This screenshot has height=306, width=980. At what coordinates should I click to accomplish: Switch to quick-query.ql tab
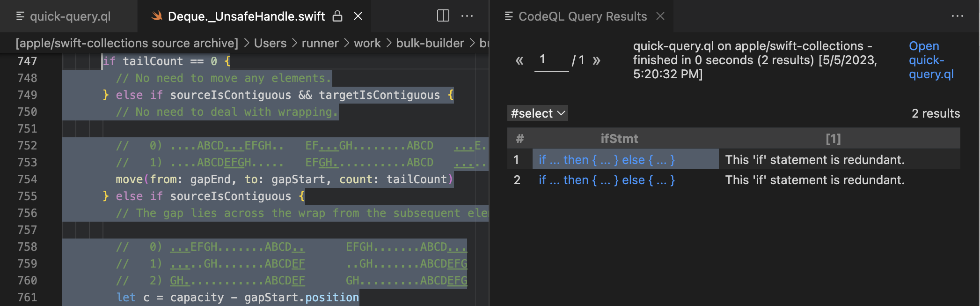(70, 16)
